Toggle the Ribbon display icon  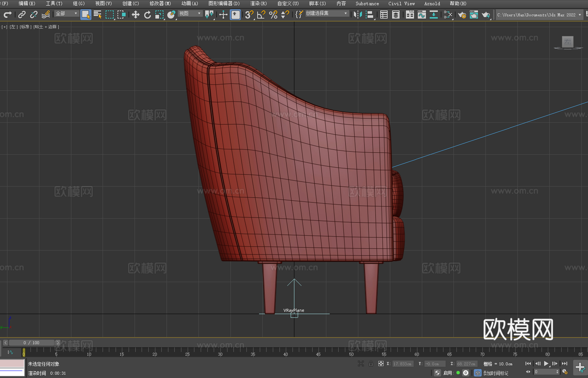pyautogui.click(x=410, y=14)
